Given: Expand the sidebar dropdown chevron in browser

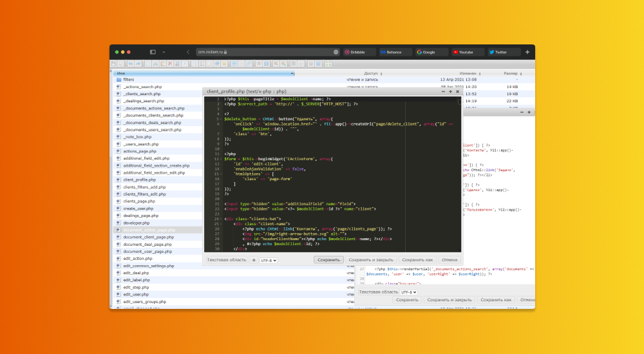Looking at the screenshot, I should click(x=164, y=51).
